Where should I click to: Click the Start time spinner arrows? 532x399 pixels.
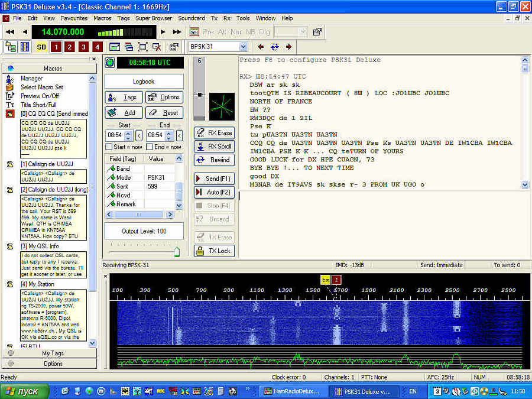tap(128, 136)
